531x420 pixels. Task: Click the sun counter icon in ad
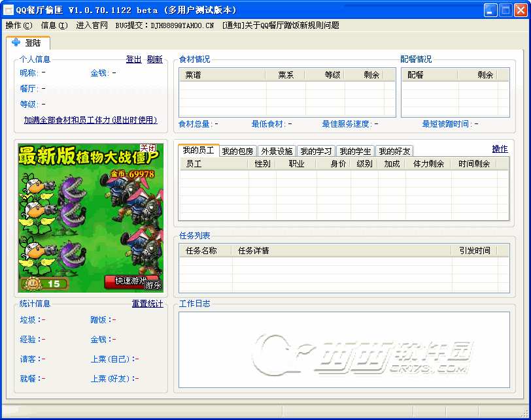30,283
